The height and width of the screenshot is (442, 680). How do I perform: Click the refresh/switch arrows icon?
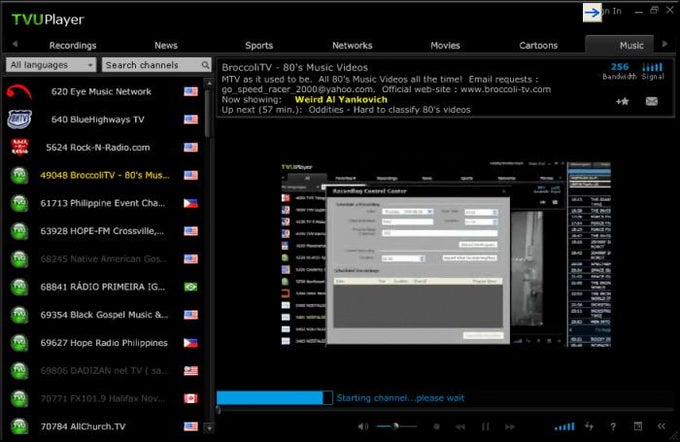pyautogui.click(x=589, y=426)
